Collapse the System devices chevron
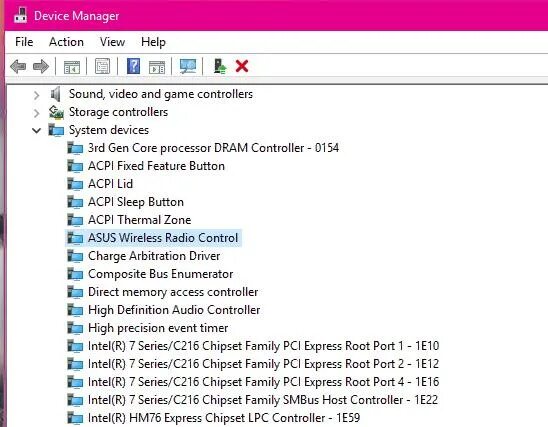 click(x=36, y=131)
